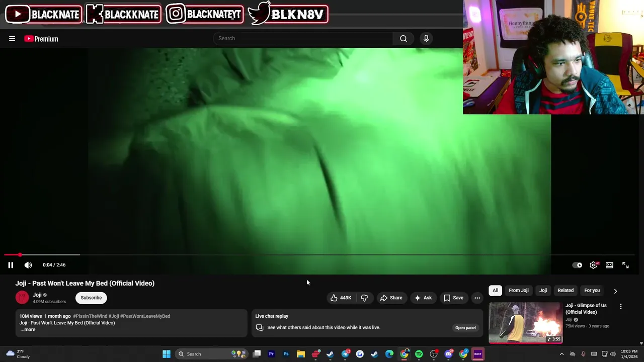Open Microsoft Edge from taskbar

pos(389,354)
